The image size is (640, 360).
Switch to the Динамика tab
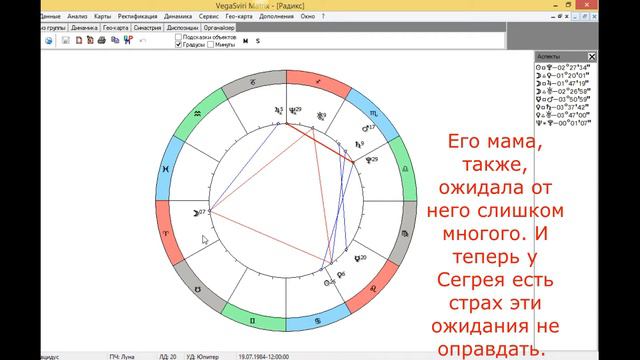(84, 28)
